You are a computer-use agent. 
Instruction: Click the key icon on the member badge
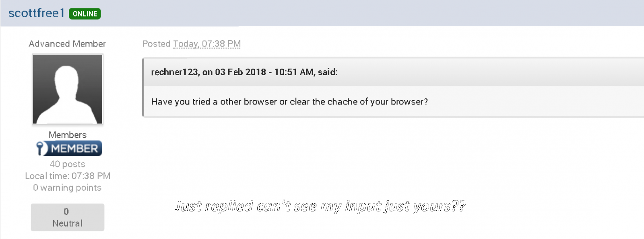tap(40, 148)
